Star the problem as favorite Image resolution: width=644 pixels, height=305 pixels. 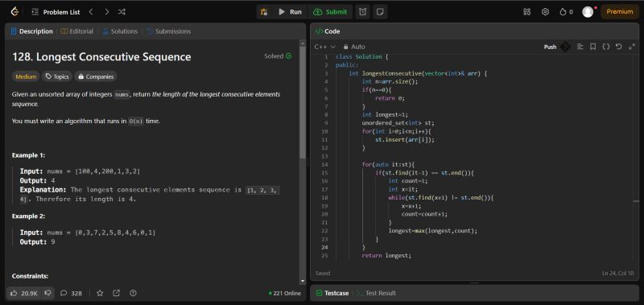pyautogui.click(x=100, y=293)
